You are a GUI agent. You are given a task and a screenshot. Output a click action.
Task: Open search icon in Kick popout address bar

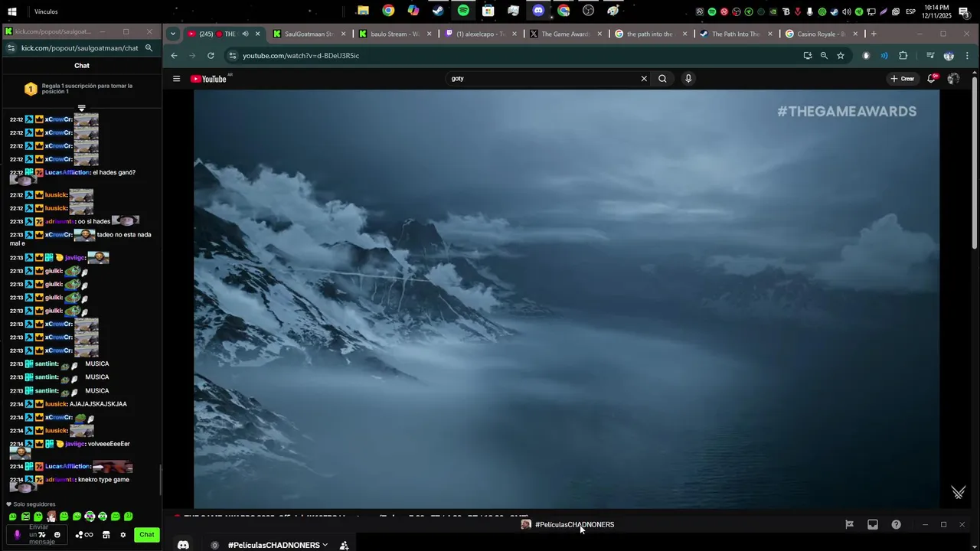click(x=149, y=48)
